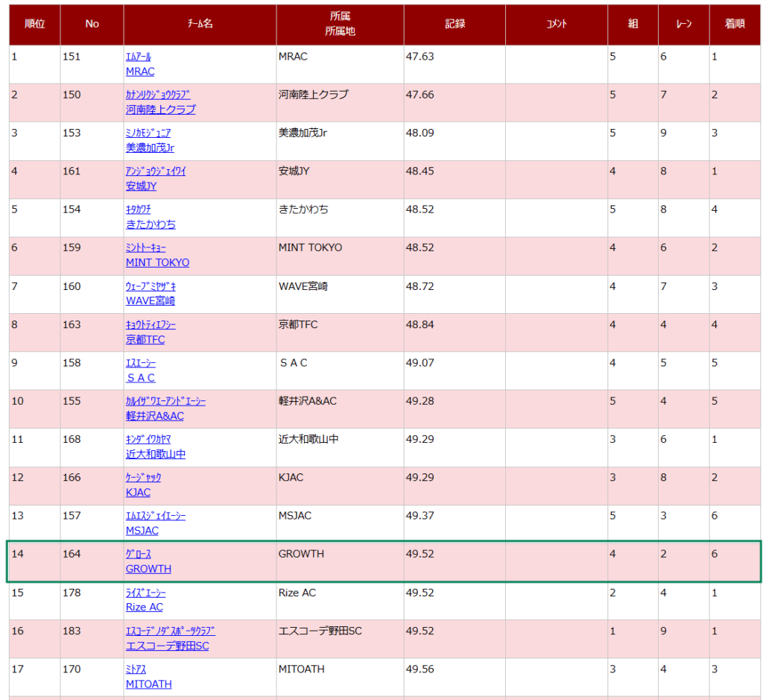This screenshot has width=763, height=700.
Task: Select the record 48.45 cell
Action: [x=455, y=180]
